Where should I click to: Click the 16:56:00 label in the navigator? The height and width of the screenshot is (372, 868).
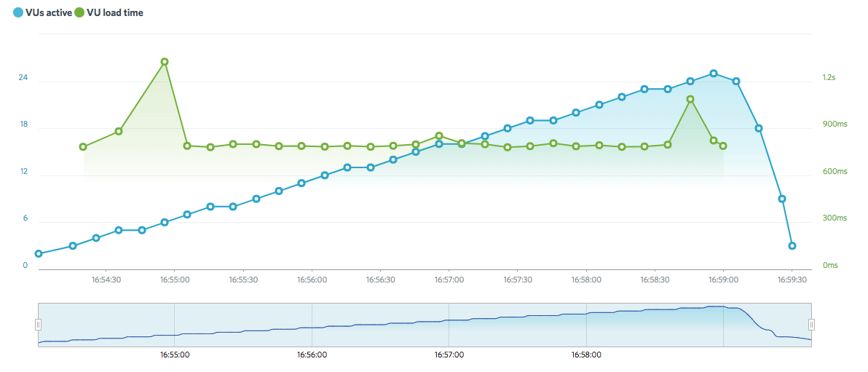[312, 355]
